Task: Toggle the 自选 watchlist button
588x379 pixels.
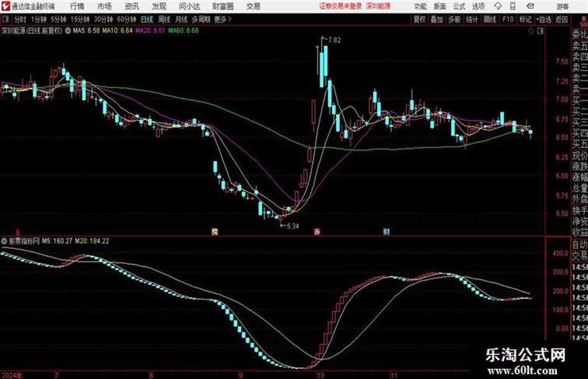Action: tap(543, 19)
